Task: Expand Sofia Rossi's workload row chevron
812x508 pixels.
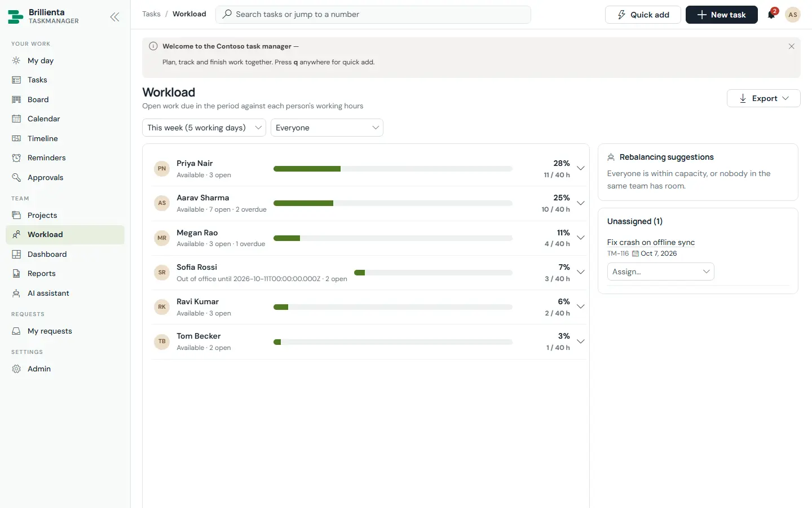Action: 580,272
